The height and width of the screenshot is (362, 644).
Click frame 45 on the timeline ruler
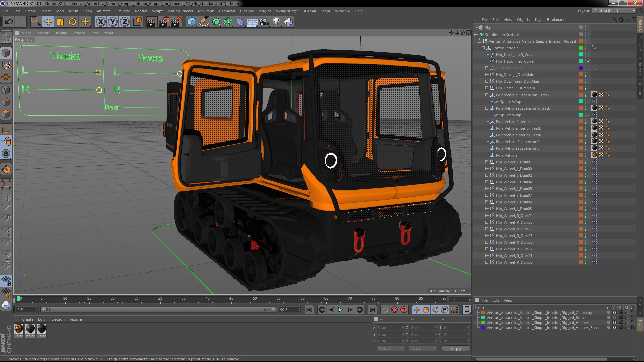pyautogui.click(x=231, y=299)
